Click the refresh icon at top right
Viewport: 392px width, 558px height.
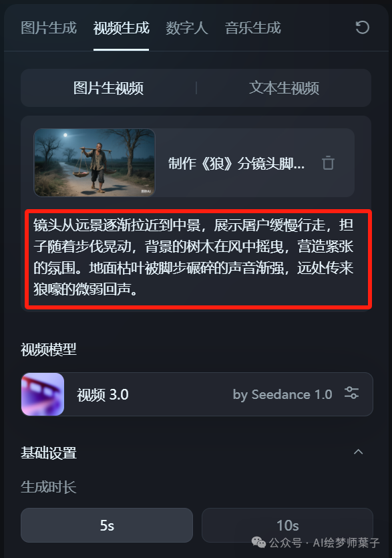pyautogui.click(x=363, y=28)
